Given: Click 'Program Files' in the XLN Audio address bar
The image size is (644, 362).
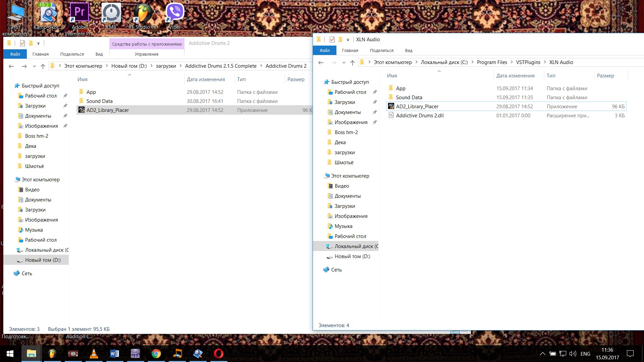Looking at the screenshot, I should pyautogui.click(x=492, y=62).
